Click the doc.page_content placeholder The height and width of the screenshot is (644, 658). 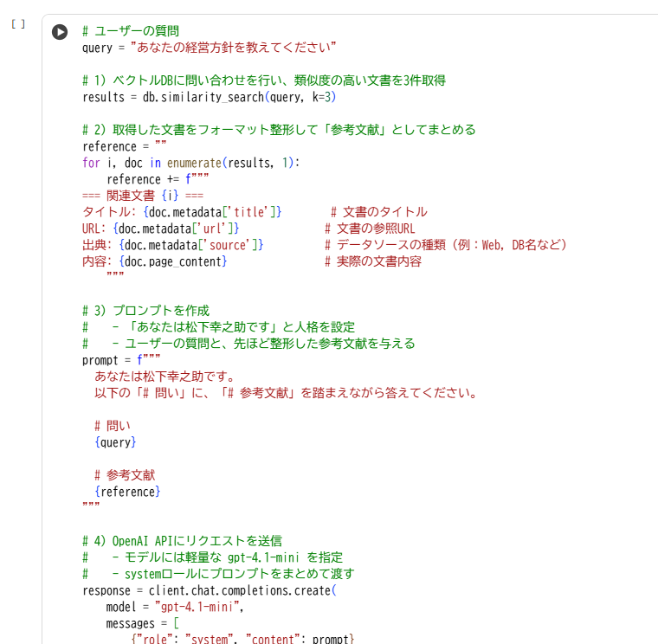pyautogui.click(x=173, y=261)
